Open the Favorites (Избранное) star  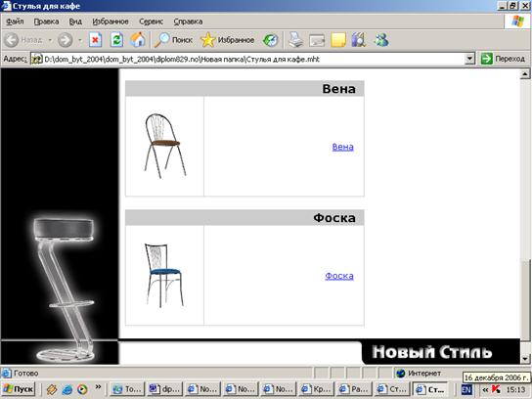click(x=227, y=40)
